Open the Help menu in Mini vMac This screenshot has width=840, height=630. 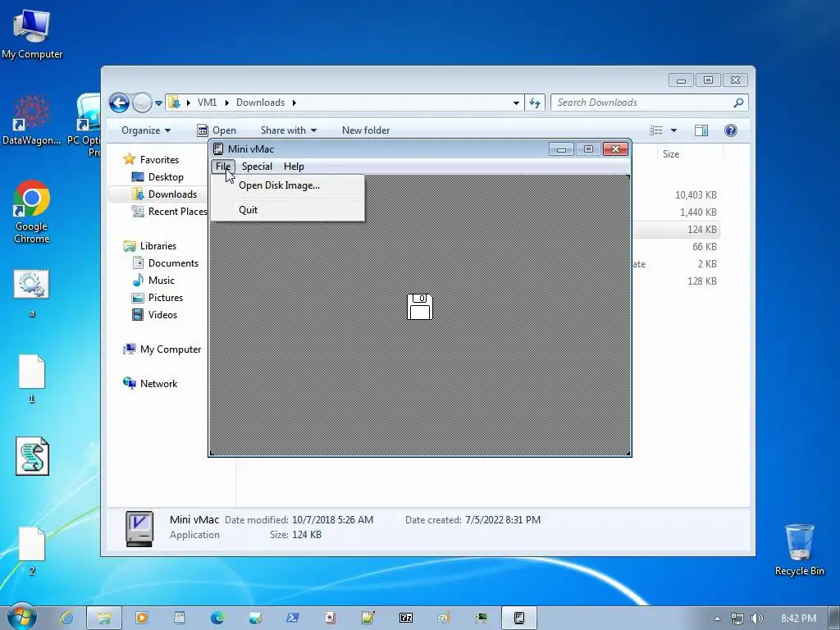(294, 167)
